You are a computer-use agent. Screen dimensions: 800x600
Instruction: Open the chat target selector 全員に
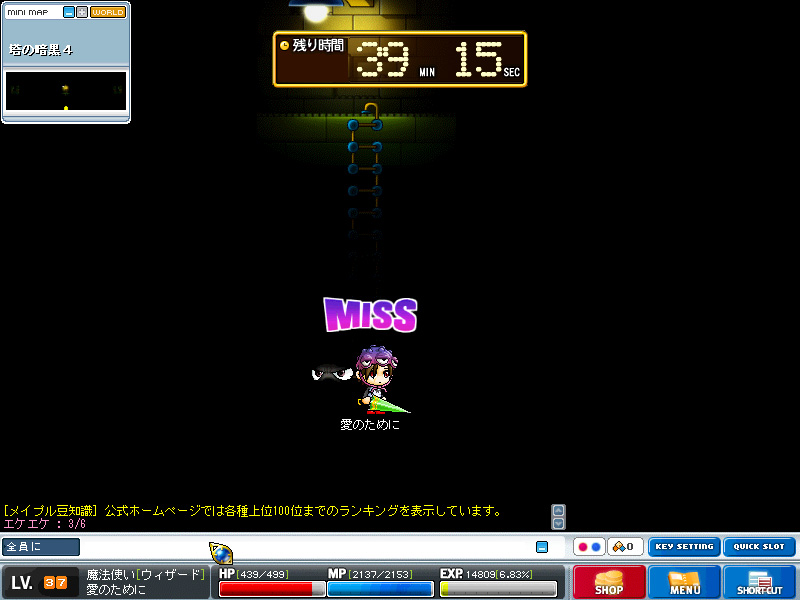coord(41,546)
